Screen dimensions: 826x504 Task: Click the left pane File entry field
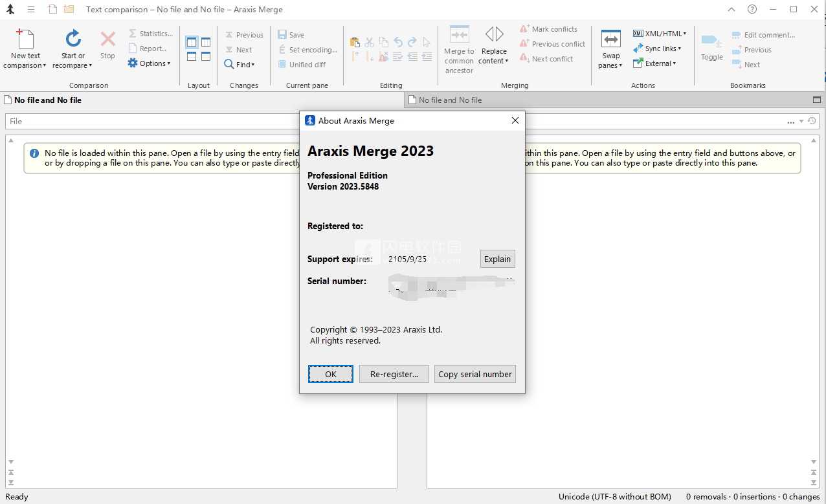tap(153, 121)
